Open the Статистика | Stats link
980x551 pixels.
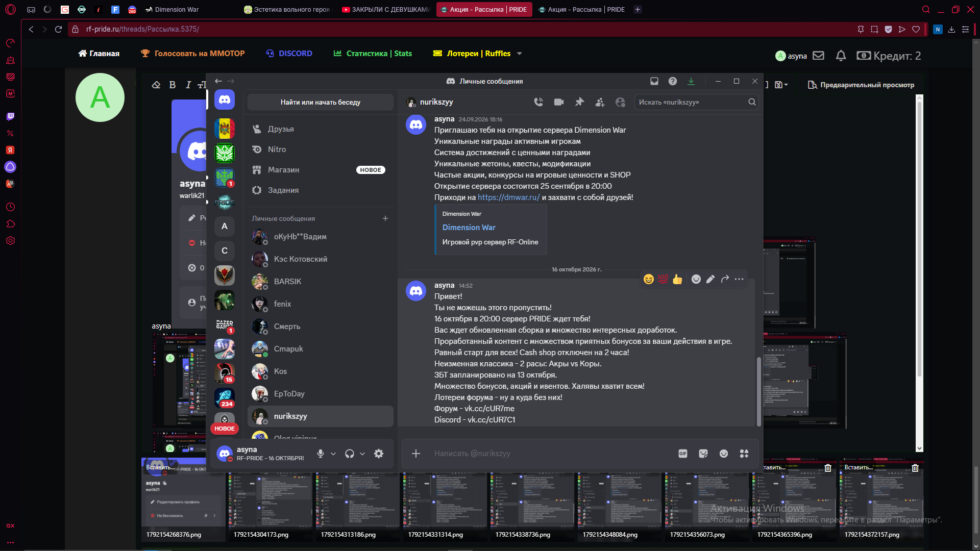pos(373,54)
